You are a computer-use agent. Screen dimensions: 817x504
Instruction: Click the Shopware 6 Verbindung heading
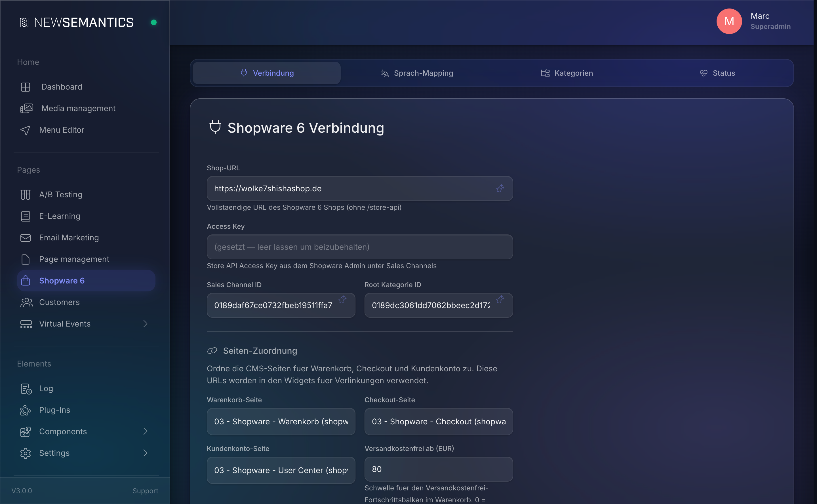(306, 128)
